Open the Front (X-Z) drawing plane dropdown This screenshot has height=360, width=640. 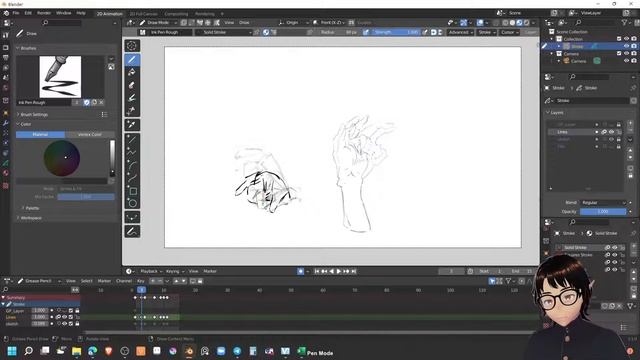click(x=330, y=22)
